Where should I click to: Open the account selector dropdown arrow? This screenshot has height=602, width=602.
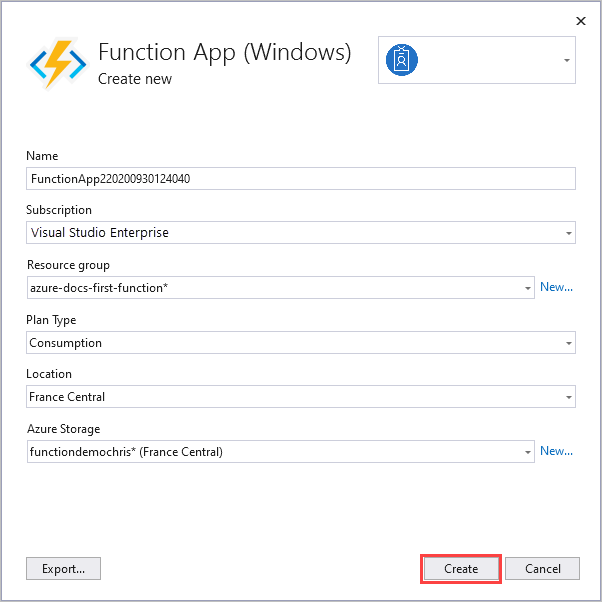(567, 60)
